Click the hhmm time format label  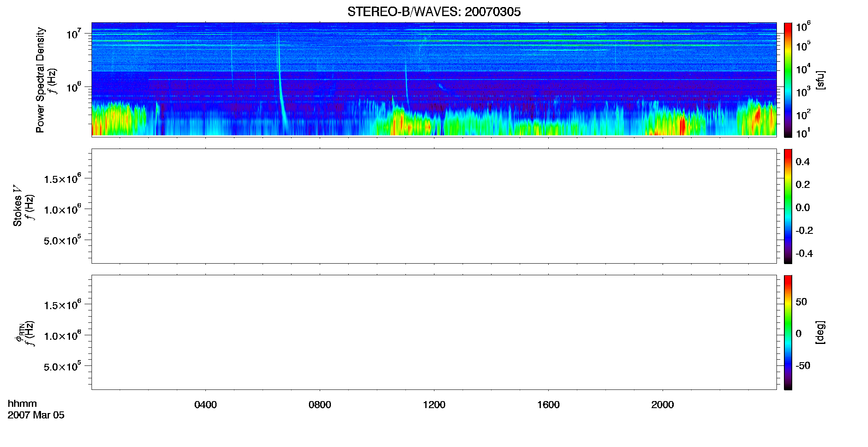tap(22, 404)
